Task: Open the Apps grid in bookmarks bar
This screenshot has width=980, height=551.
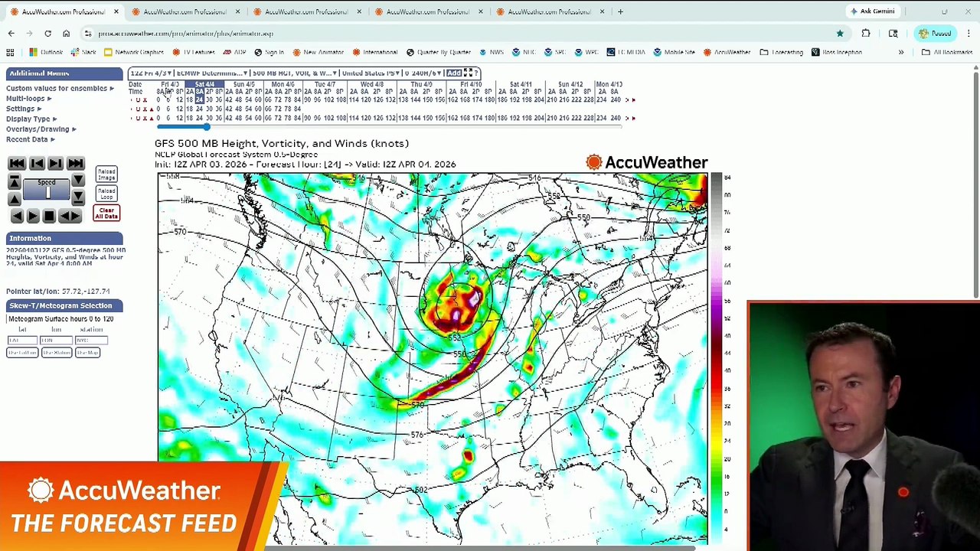Action: (10, 52)
